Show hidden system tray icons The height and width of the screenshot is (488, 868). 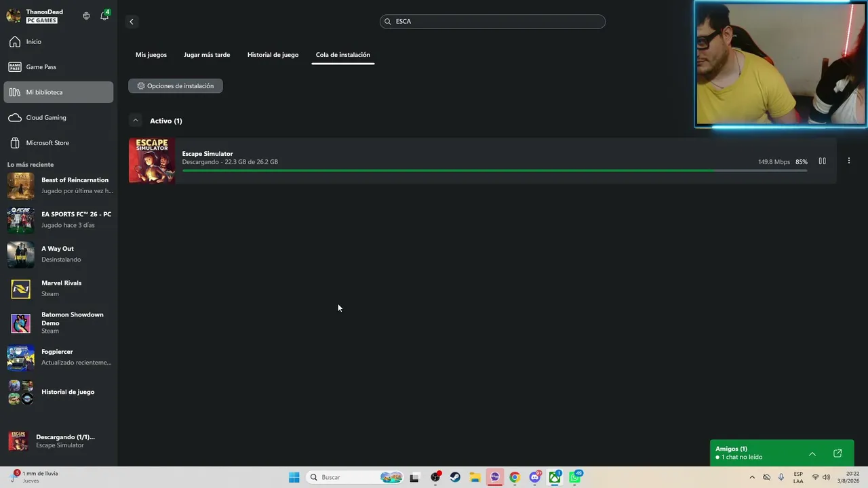click(752, 477)
